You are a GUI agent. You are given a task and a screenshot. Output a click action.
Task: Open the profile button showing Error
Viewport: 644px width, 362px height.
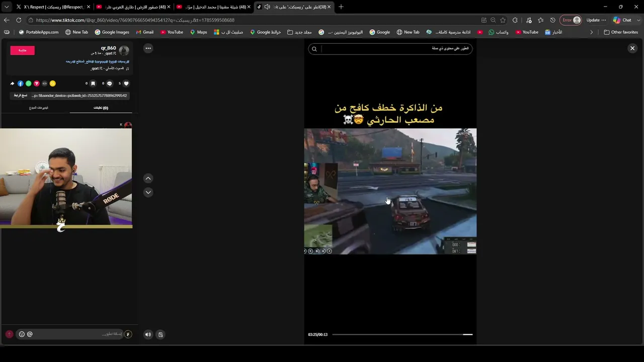[572, 20]
